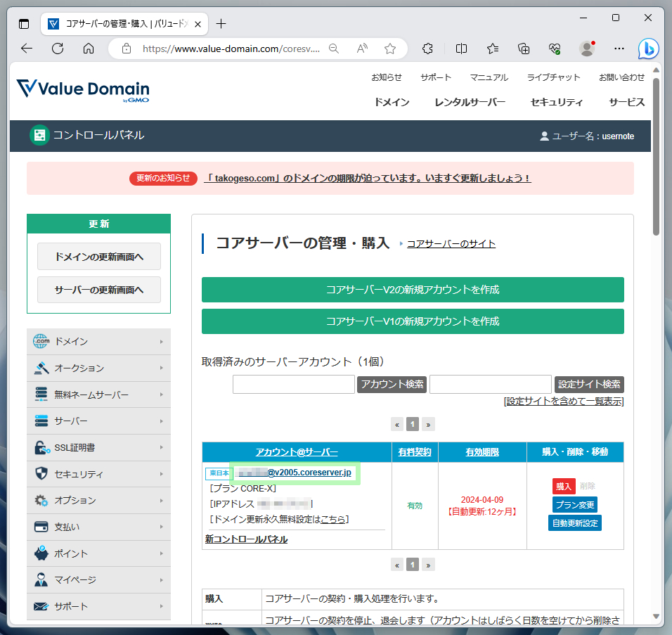
Task: Click the page vertical scrollbar
Action: 656,157
